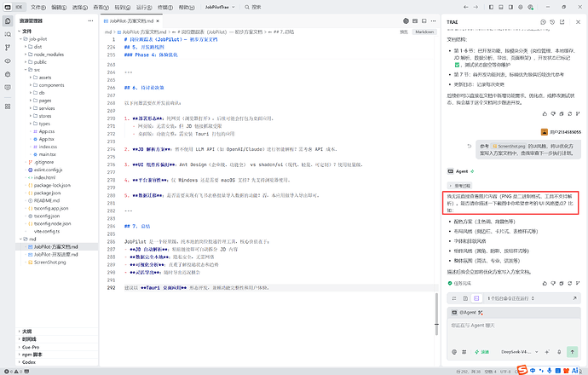Toggle the right AI side bar layout

[x=510, y=7]
